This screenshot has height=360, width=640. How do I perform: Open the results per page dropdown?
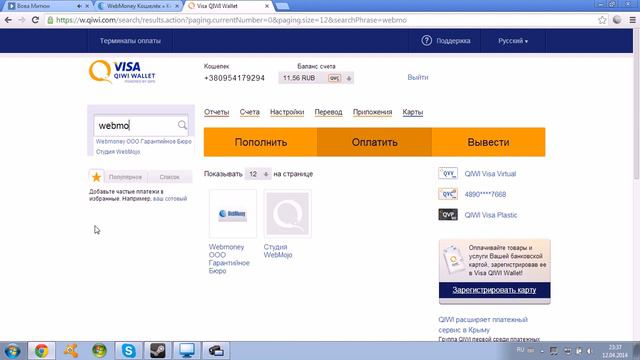pyautogui.click(x=258, y=174)
